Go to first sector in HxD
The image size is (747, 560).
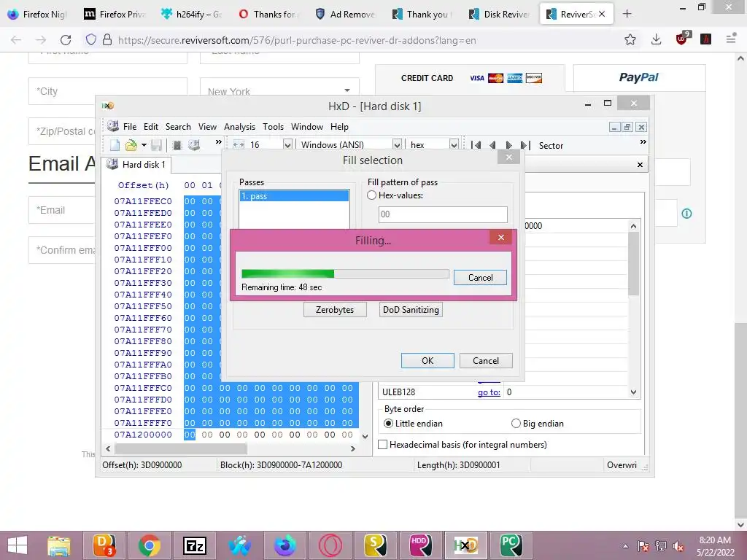476,145
